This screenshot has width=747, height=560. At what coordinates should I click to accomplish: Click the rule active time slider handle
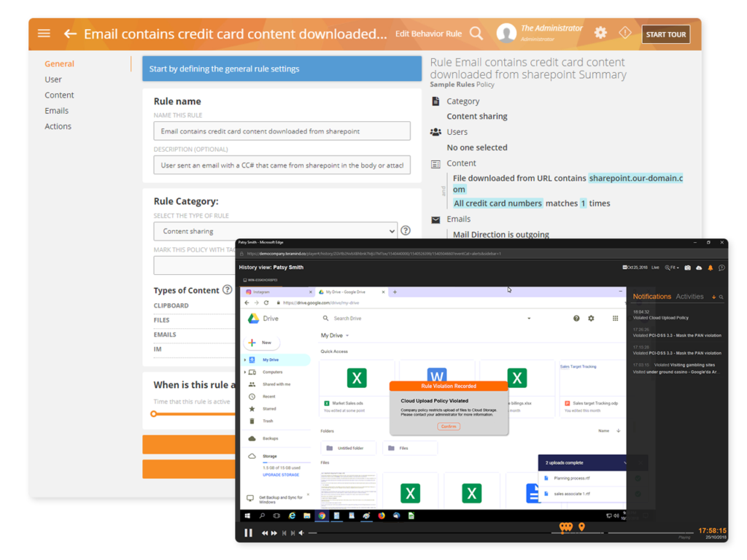tap(153, 414)
